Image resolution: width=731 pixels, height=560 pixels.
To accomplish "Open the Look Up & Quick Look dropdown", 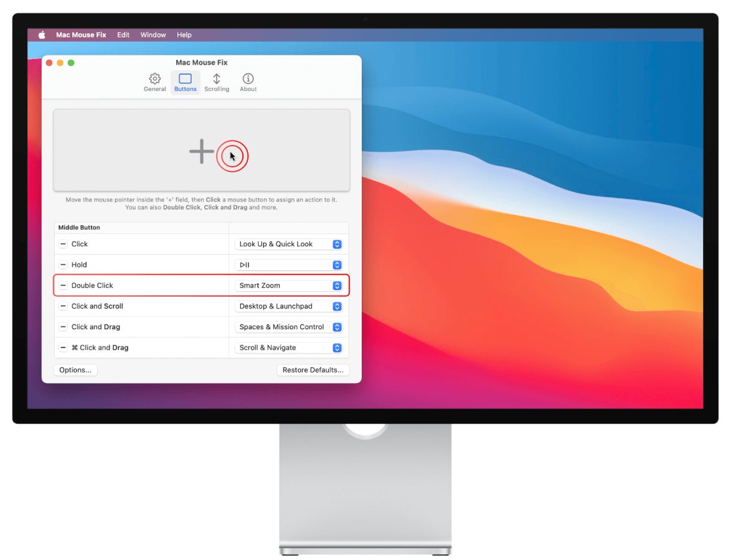I will [288, 245].
